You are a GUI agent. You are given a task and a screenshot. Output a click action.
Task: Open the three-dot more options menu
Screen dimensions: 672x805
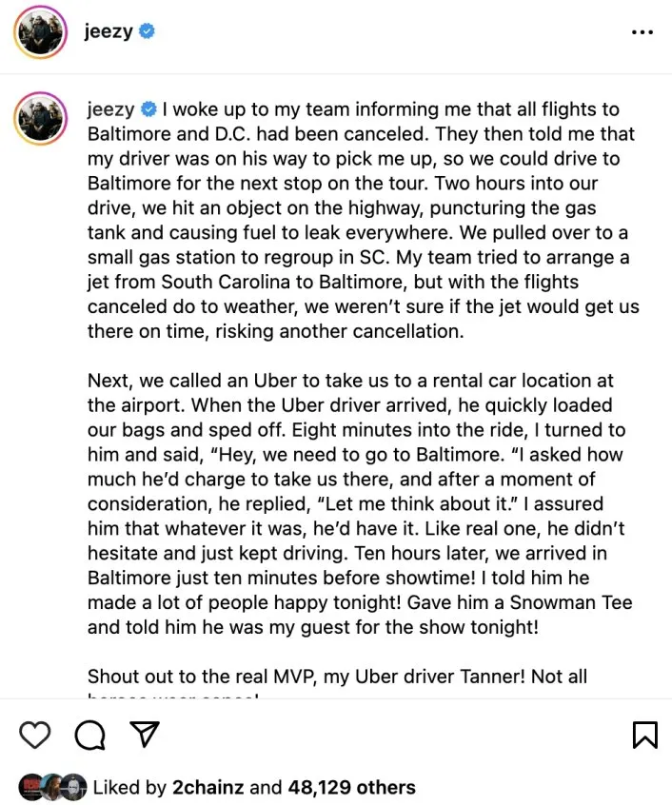[x=642, y=32]
